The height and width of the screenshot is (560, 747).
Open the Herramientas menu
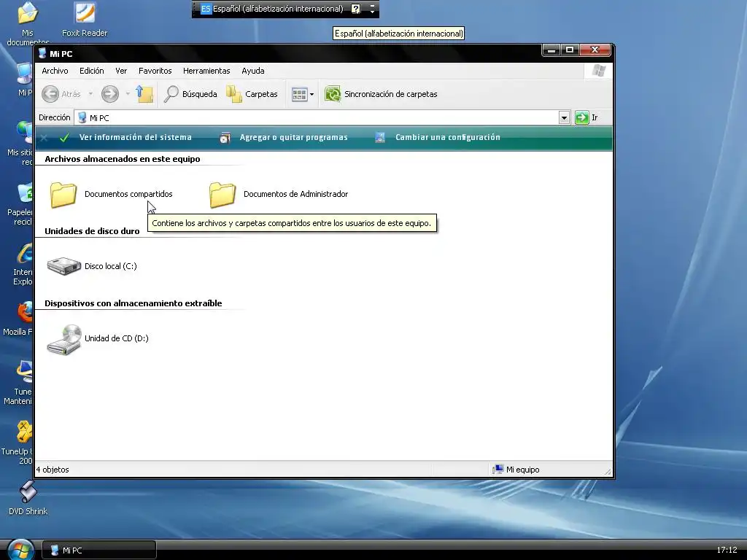pyautogui.click(x=206, y=71)
